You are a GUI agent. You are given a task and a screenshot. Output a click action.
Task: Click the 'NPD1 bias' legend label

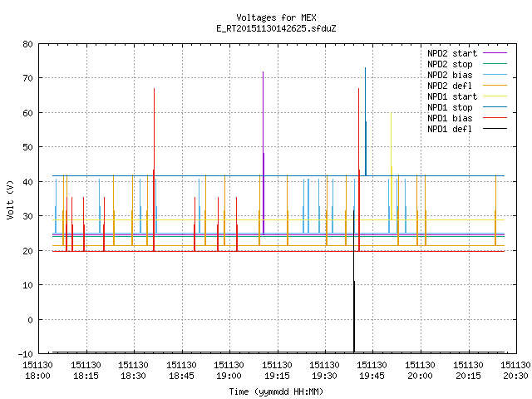click(450, 118)
